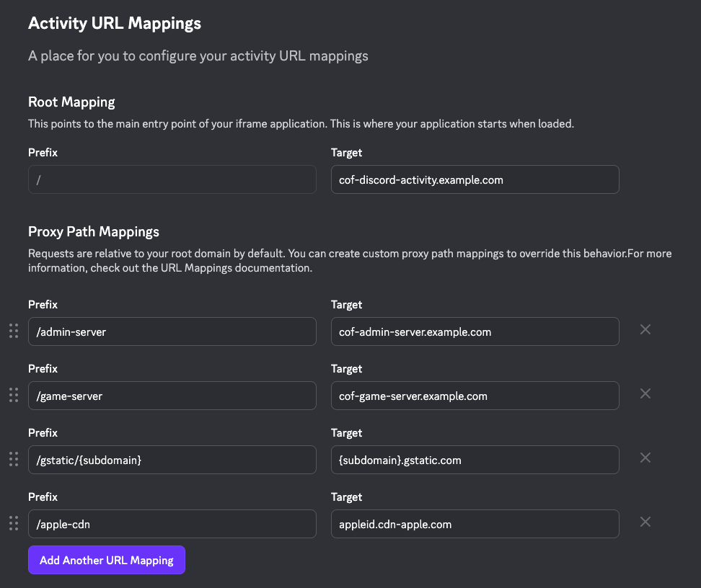701x588 pixels.
Task: Click Add Another URL Mapping button
Action: point(107,560)
